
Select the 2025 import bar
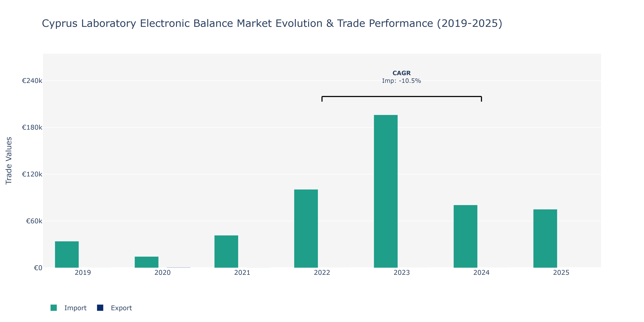click(x=545, y=239)
